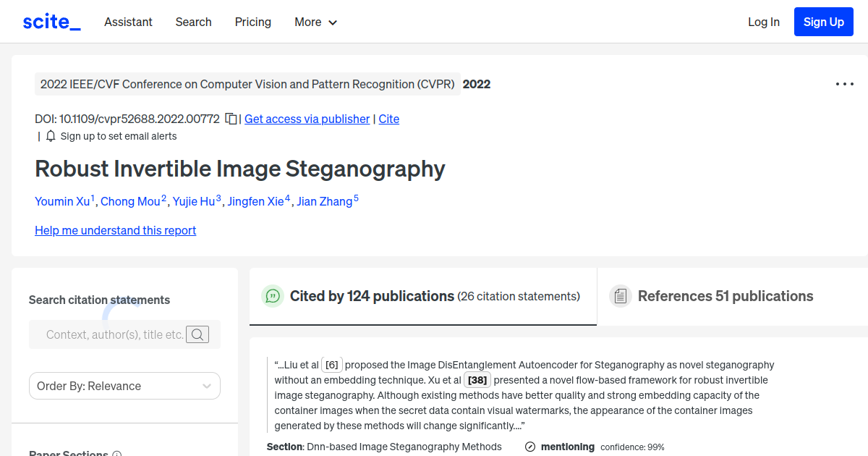868x456 pixels.
Task: Select the Pricing menu item
Action: [x=252, y=22]
